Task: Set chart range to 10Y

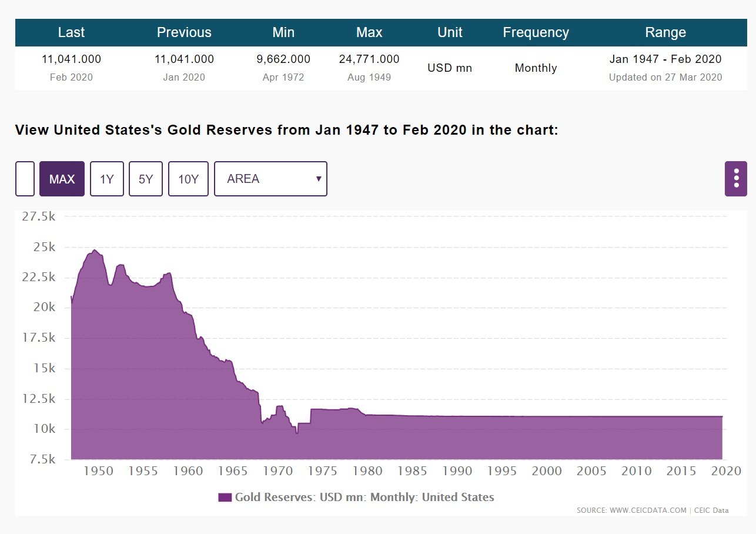Action: point(188,179)
